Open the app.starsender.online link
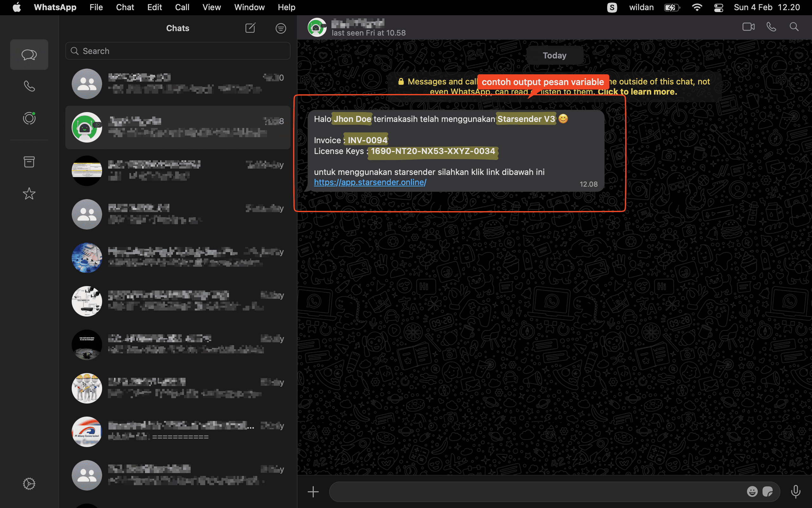The image size is (812, 508). pyautogui.click(x=370, y=183)
